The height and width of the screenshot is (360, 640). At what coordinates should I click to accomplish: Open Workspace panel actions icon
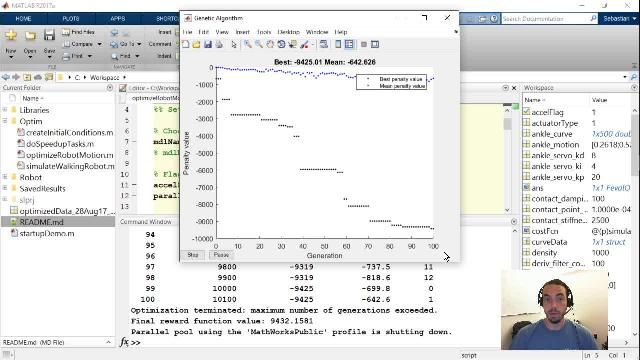[x=634, y=88]
